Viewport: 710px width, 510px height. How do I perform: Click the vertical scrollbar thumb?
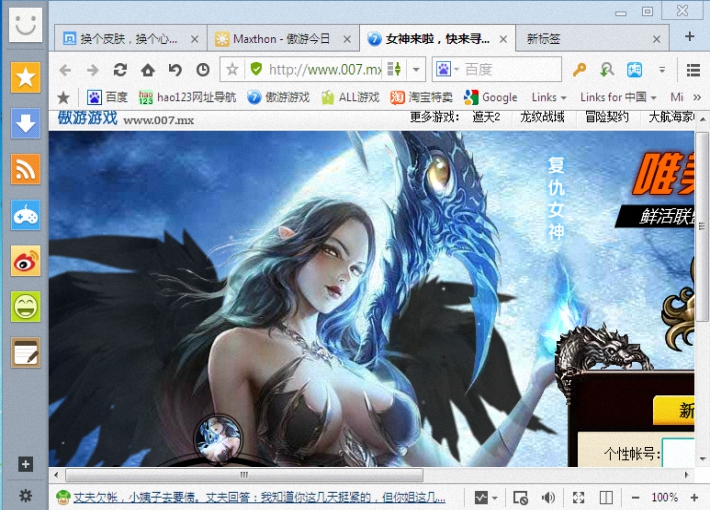702,226
